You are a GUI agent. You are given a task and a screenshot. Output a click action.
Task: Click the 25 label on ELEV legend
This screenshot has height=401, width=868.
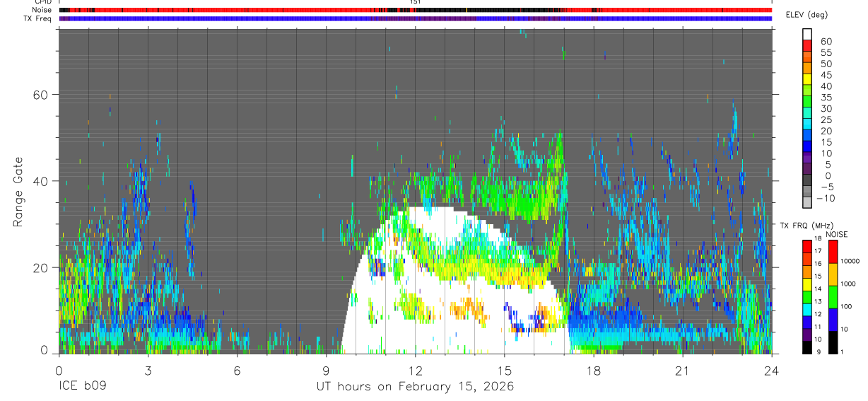tap(825, 120)
